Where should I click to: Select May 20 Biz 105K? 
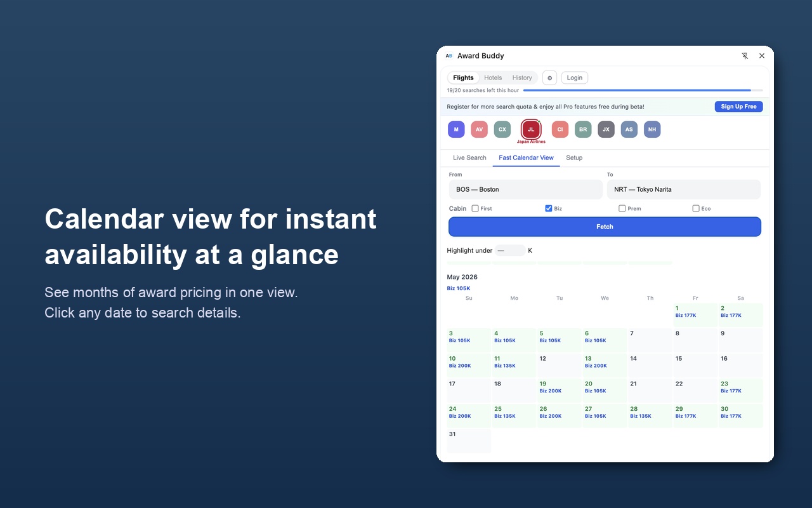click(605, 391)
